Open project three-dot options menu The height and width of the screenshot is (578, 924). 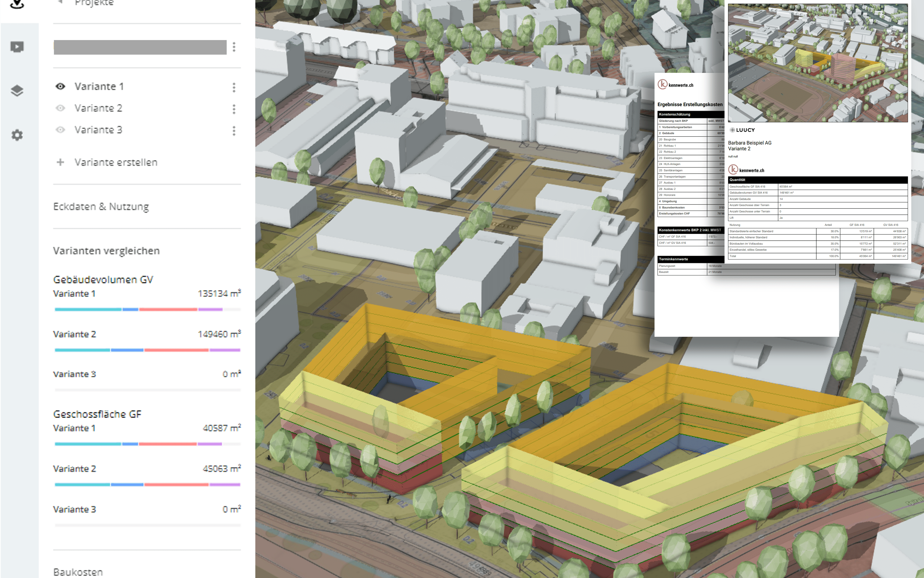pyautogui.click(x=234, y=47)
